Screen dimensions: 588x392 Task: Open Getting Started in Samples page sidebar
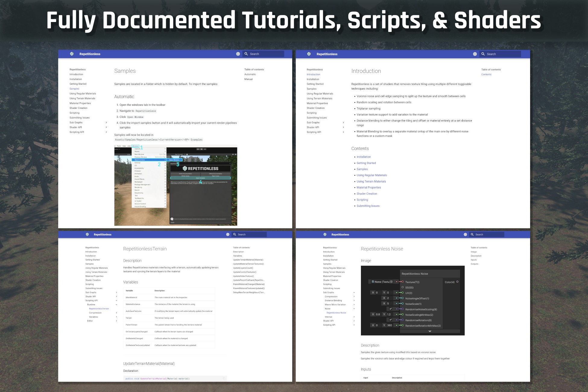78,84
